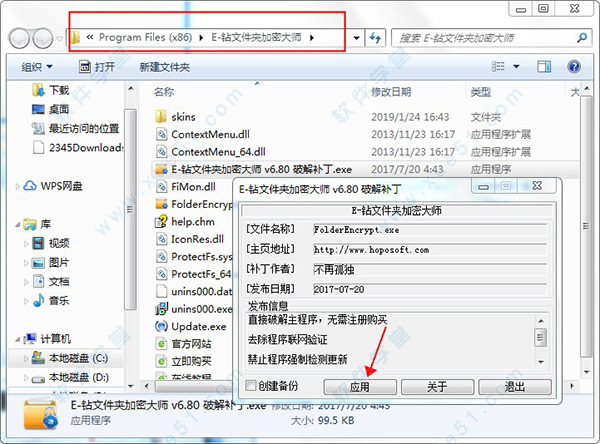Select the FolderEncrypt application icon

[161, 204]
